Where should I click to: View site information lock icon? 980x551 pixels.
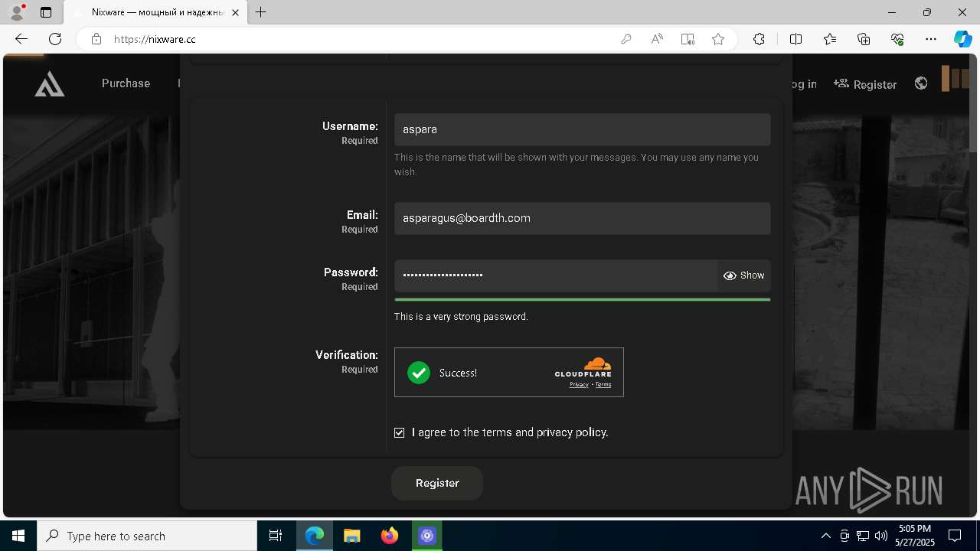96,39
